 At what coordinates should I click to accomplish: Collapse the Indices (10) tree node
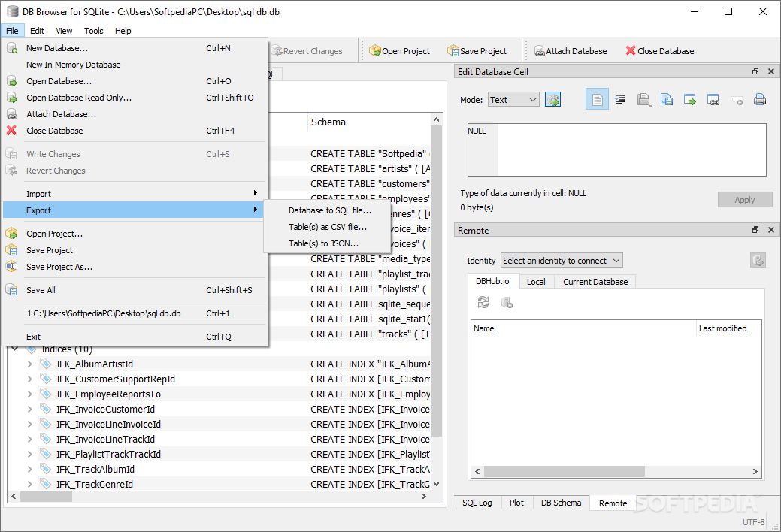(15, 349)
